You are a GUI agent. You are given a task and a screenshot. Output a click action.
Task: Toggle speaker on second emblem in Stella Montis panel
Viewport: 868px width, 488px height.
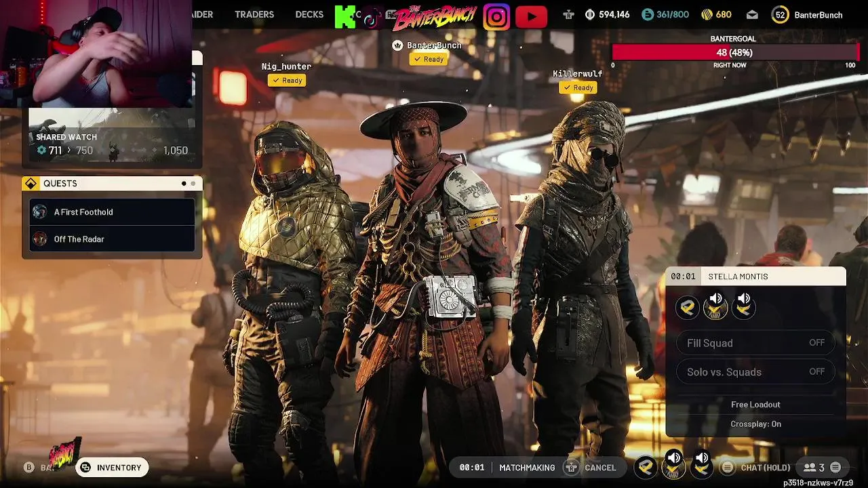716,298
